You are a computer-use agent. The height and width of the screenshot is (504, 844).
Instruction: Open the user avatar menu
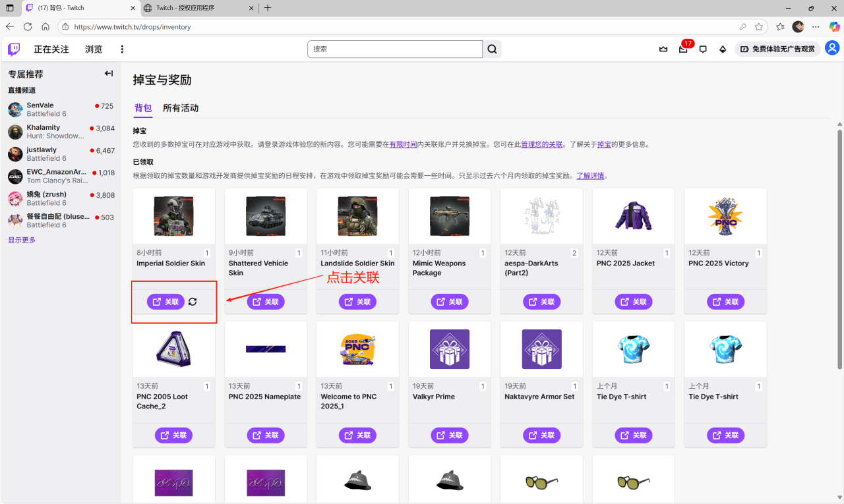click(832, 49)
